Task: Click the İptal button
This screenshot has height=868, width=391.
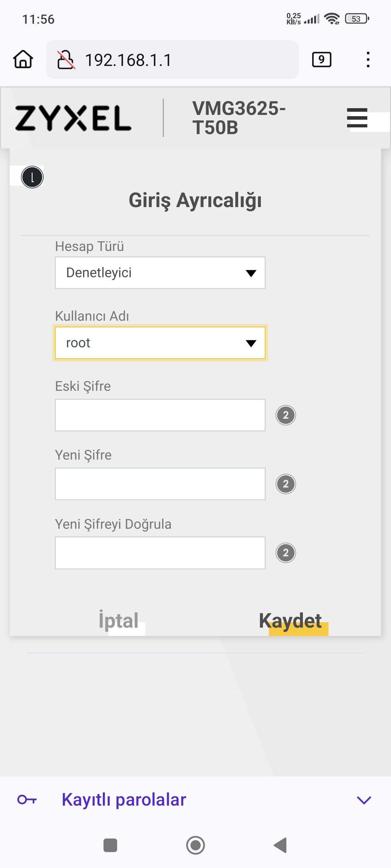Action: click(x=118, y=620)
